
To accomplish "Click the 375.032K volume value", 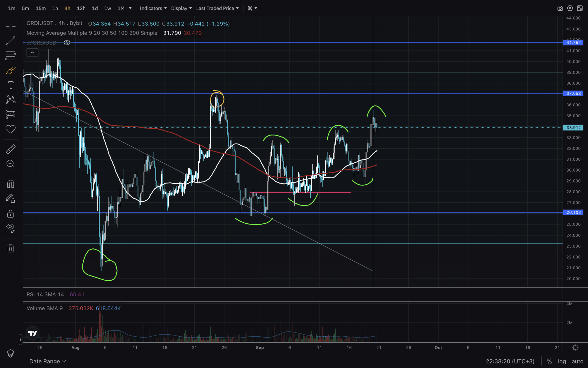I will coord(81,308).
